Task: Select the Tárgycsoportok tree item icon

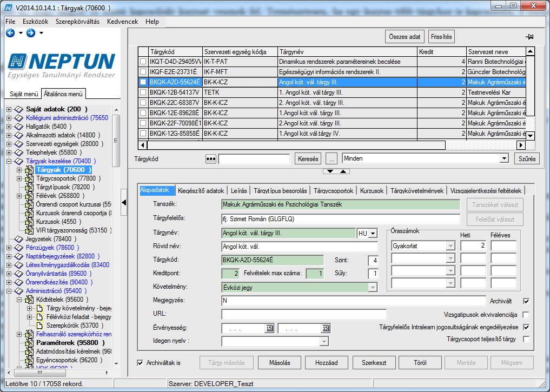Action: pyautogui.click(x=29, y=178)
